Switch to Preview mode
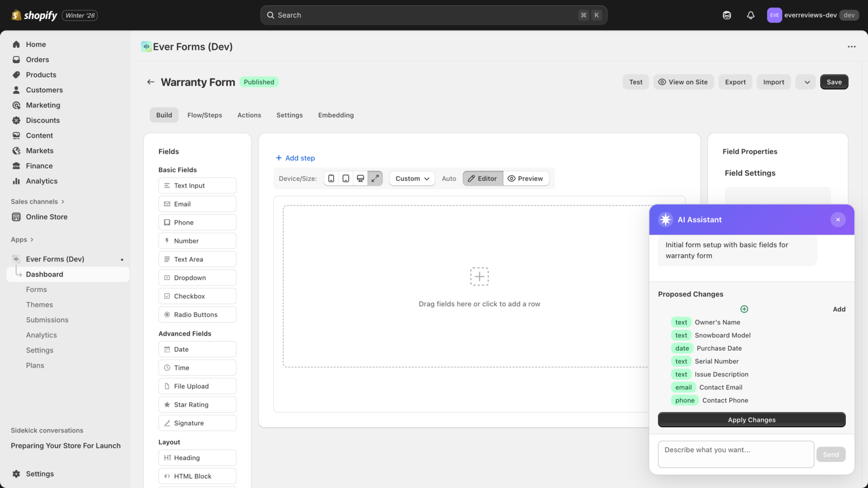The image size is (868, 488). point(526,178)
